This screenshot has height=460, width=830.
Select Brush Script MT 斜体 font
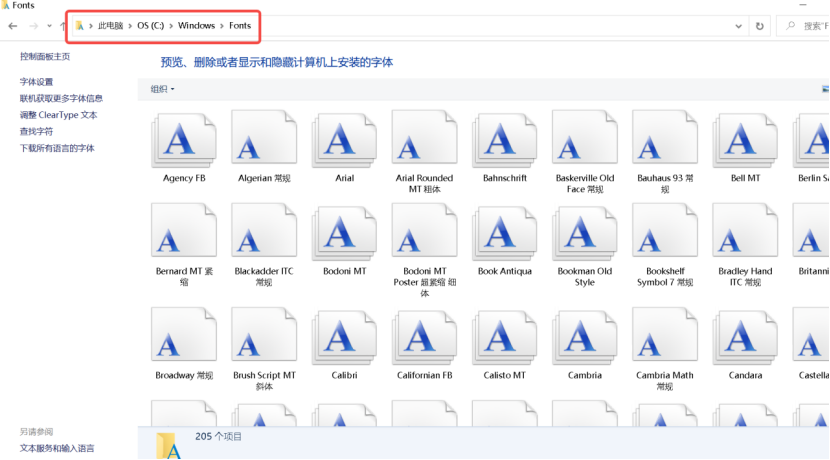[264, 335]
